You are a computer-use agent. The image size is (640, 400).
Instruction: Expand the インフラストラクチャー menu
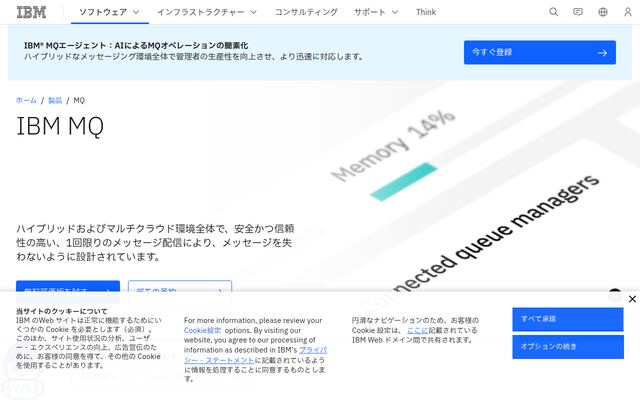(x=207, y=12)
